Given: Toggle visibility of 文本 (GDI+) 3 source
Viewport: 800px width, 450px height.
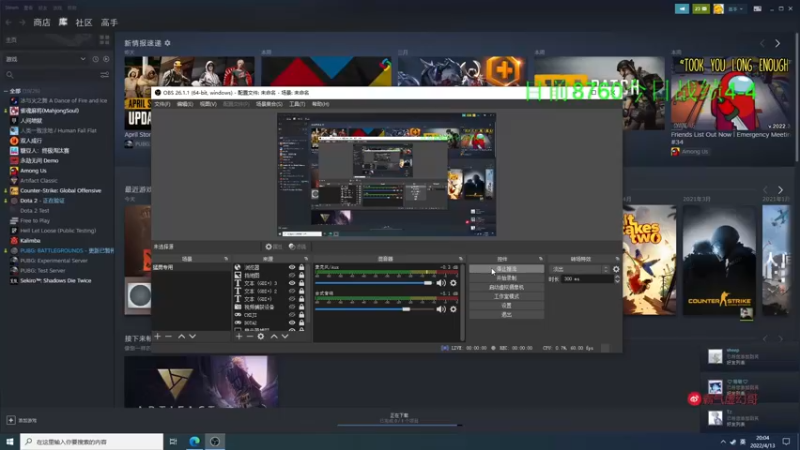Looking at the screenshot, I should (x=292, y=283).
